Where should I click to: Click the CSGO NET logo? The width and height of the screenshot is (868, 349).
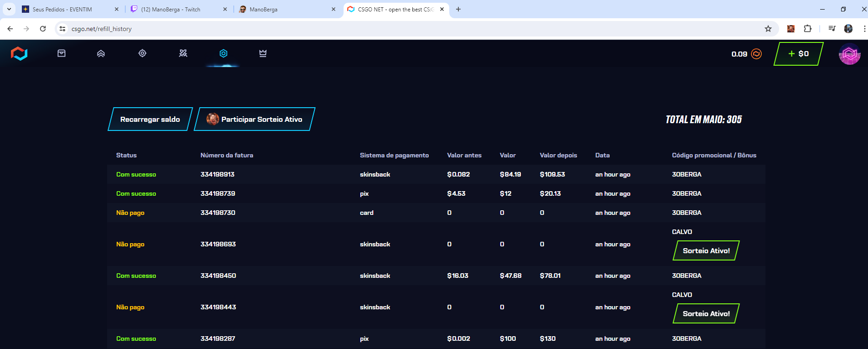[19, 53]
